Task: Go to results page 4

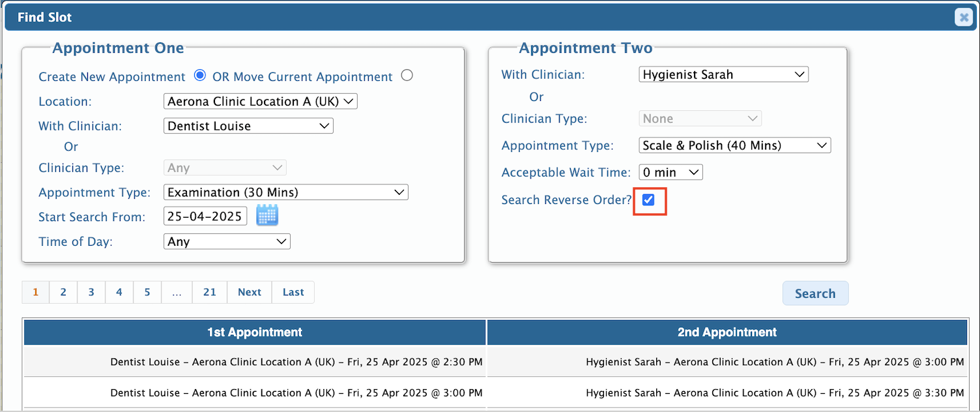Action: pyautogui.click(x=119, y=292)
